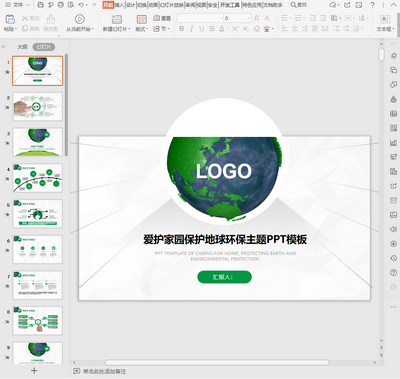Toggle align text right
This screenshot has height=379, width=400.
coord(305,29)
